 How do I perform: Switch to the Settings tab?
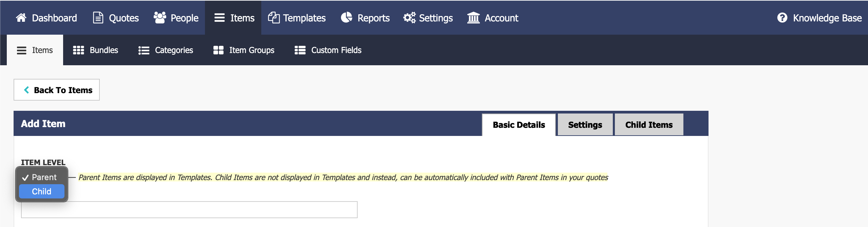pos(585,125)
